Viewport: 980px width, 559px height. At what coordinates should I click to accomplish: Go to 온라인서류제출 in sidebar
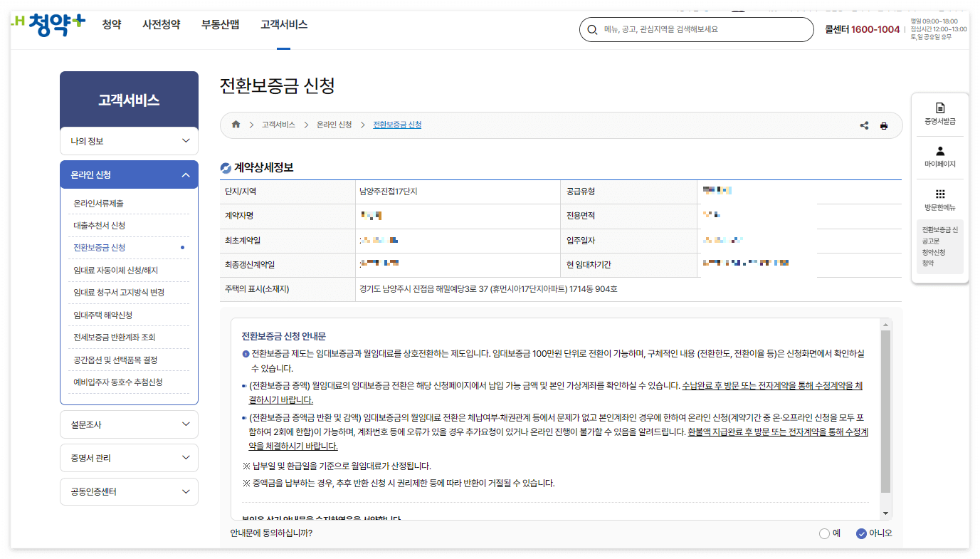click(x=99, y=204)
